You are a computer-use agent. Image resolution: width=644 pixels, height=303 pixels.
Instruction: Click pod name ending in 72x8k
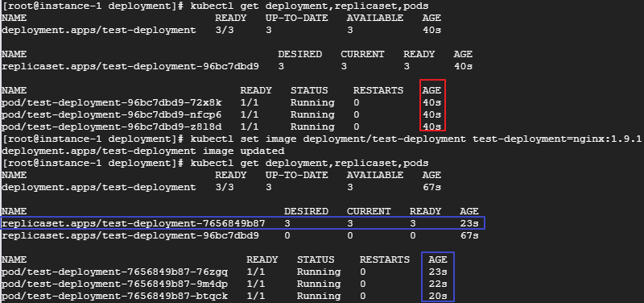tap(112, 102)
